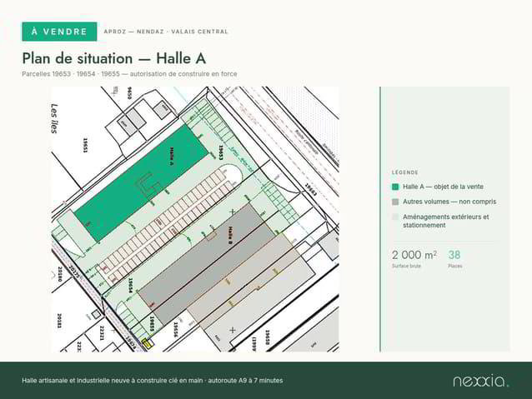Click parcel number 19655 on the map
The image size is (532, 399).
click(153, 324)
